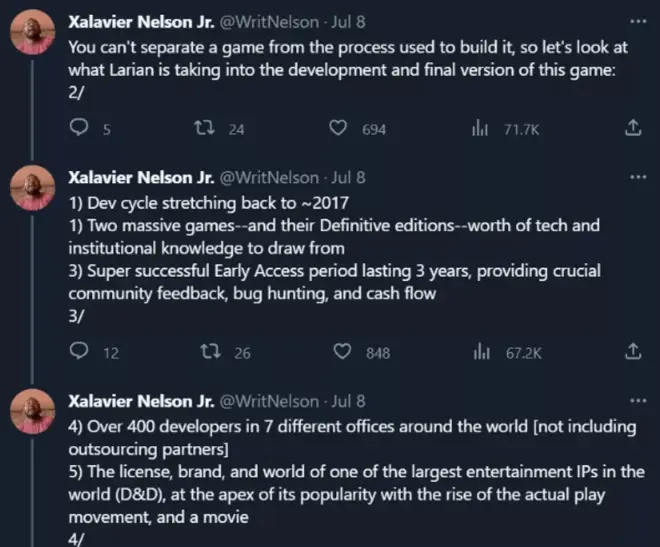View analytics showing 67.2K views

pos(482,352)
